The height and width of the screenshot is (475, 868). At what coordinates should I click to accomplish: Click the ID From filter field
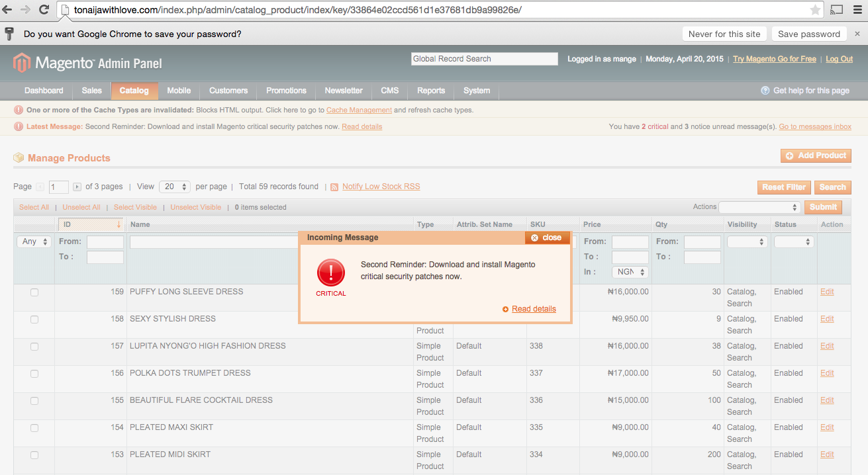[105, 242]
